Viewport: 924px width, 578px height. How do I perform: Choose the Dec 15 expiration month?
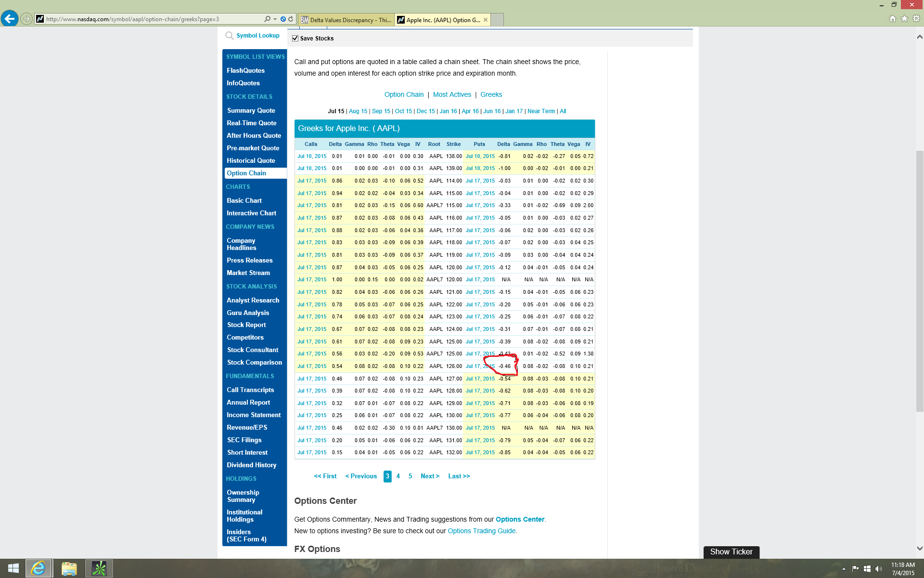pos(426,111)
